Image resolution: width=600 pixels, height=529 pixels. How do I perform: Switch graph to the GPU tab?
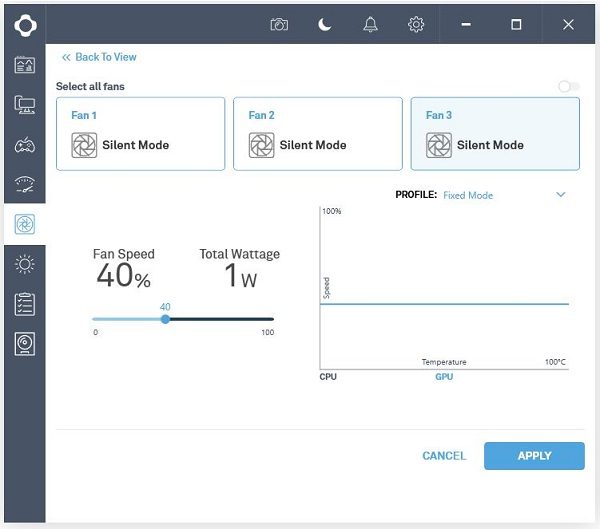click(x=443, y=377)
